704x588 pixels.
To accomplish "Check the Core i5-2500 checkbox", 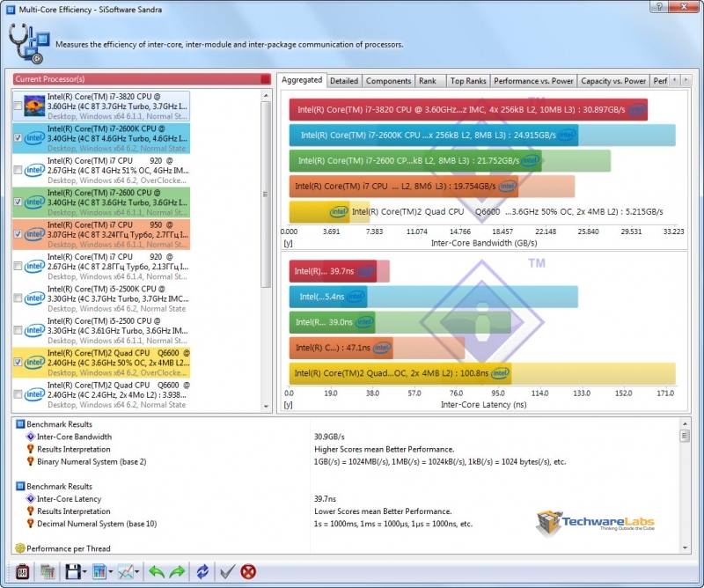I will [x=18, y=331].
